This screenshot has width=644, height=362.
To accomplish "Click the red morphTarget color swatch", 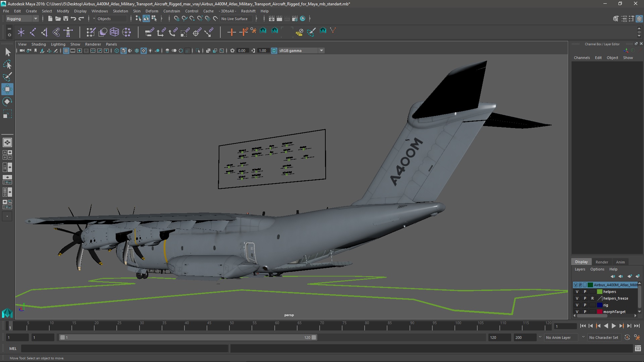I will (x=599, y=312).
